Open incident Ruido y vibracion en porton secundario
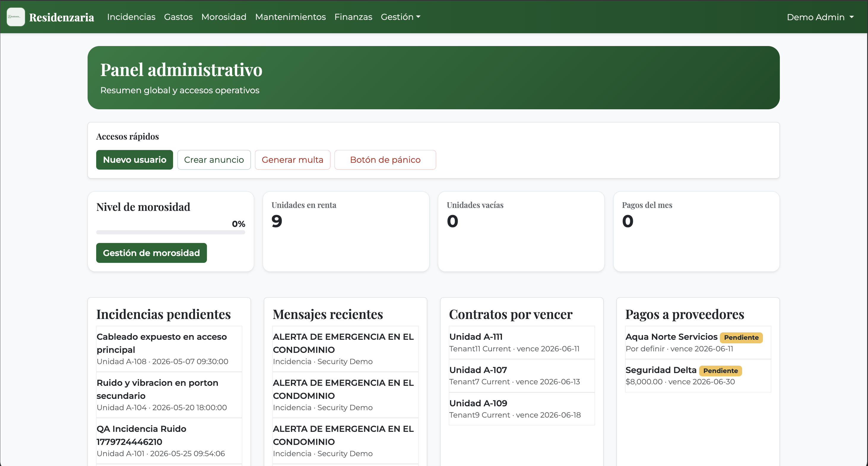This screenshot has height=466, width=868. tap(169, 395)
